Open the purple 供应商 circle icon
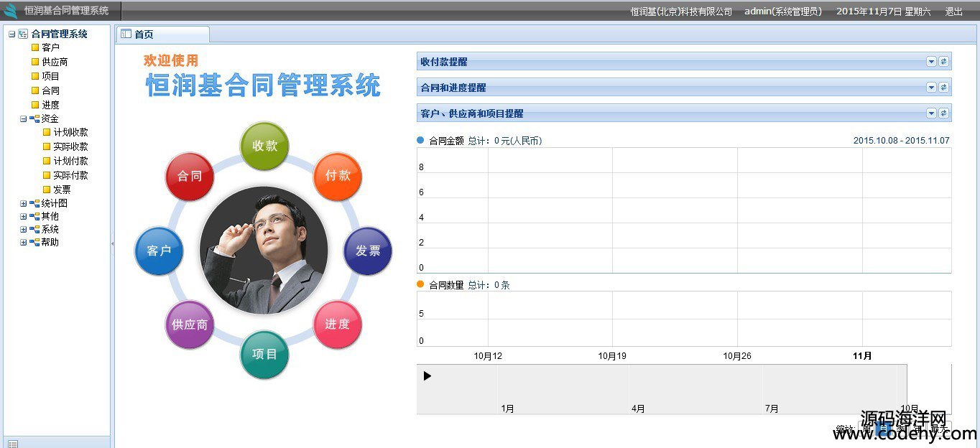This screenshot has width=980, height=448. [x=190, y=325]
